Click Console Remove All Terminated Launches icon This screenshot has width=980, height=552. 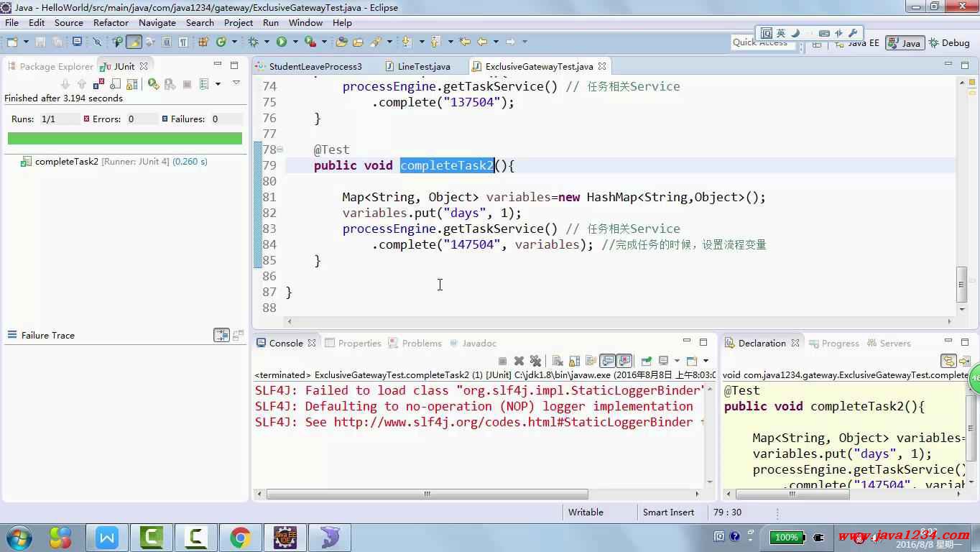pyautogui.click(x=535, y=361)
